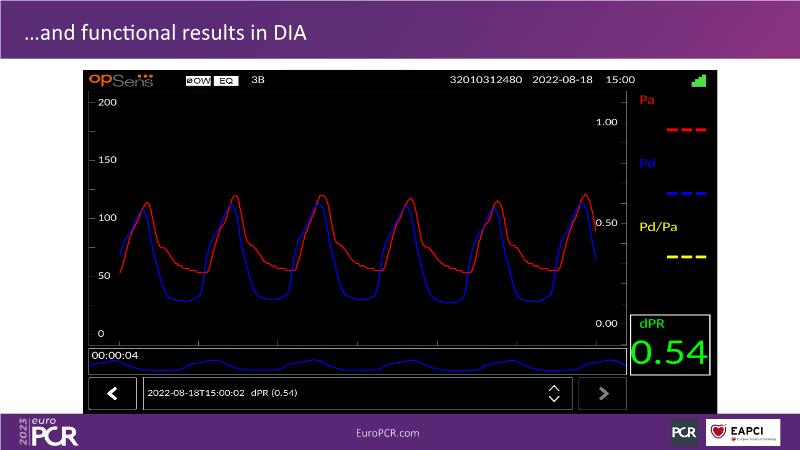Image resolution: width=800 pixels, height=450 pixels.
Task: Toggle the OW indicator in header
Action: pos(198,80)
